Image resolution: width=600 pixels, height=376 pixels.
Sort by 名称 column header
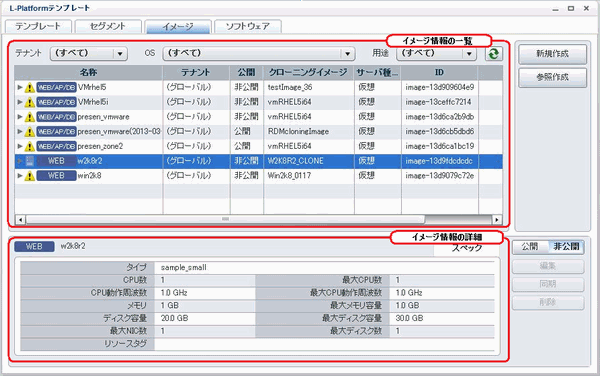click(x=89, y=73)
